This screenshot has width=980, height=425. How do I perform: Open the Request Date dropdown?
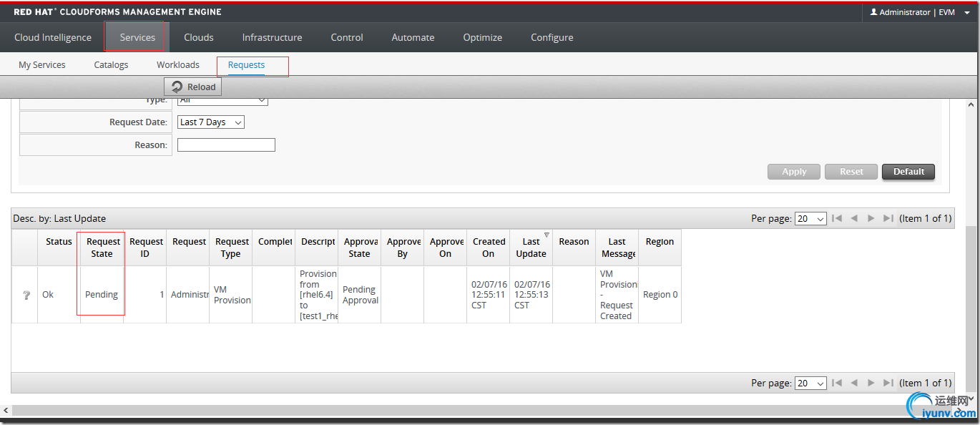211,122
